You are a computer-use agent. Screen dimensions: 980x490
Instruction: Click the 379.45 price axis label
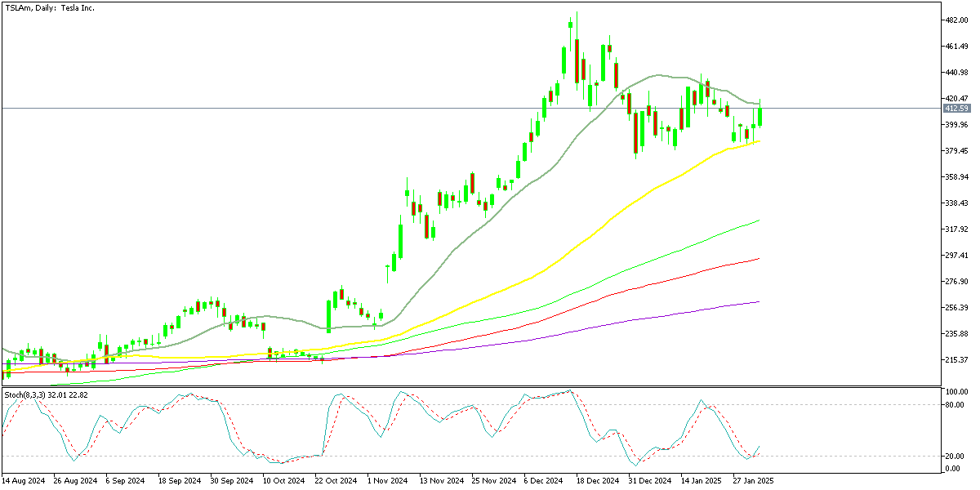[x=956, y=151]
